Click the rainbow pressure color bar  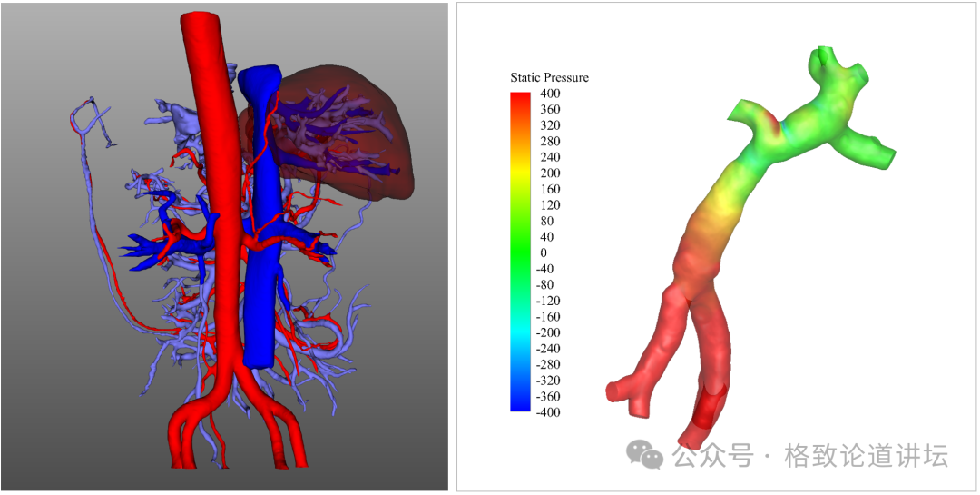click(520, 252)
